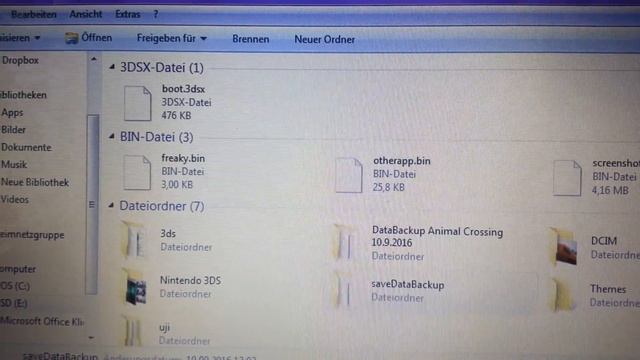This screenshot has height=360, width=640.
Task: Open the uji folder icon
Action: click(134, 331)
